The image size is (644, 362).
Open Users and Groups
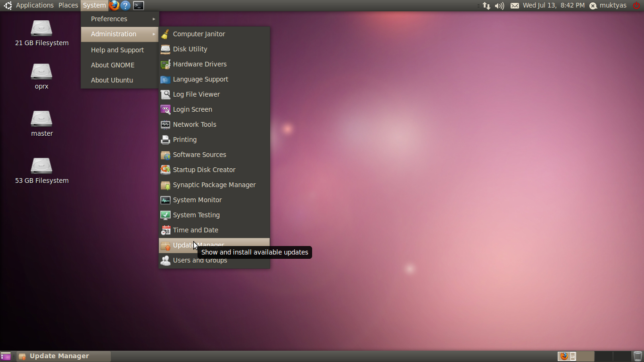click(x=215, y=260)
